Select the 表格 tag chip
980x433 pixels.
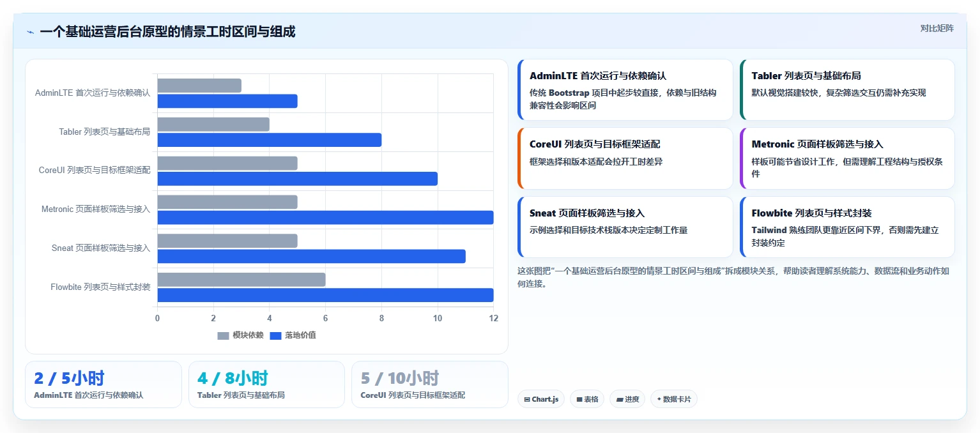tap(586, 399)
